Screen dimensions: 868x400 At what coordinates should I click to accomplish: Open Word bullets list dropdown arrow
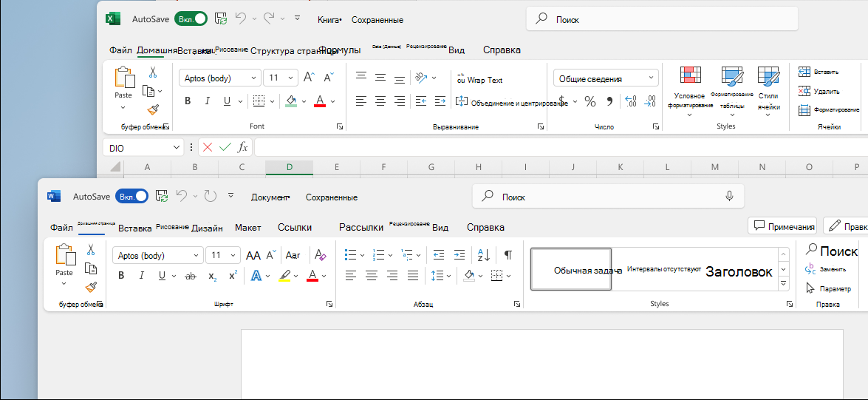point(362,255)
